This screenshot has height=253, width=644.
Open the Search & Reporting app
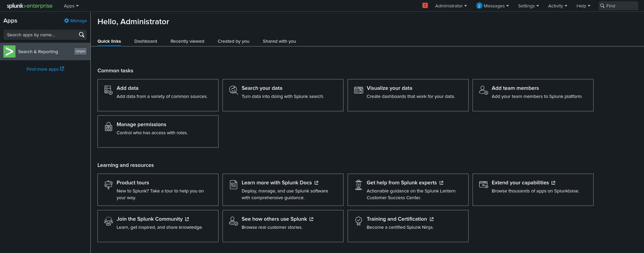[38, 51]
